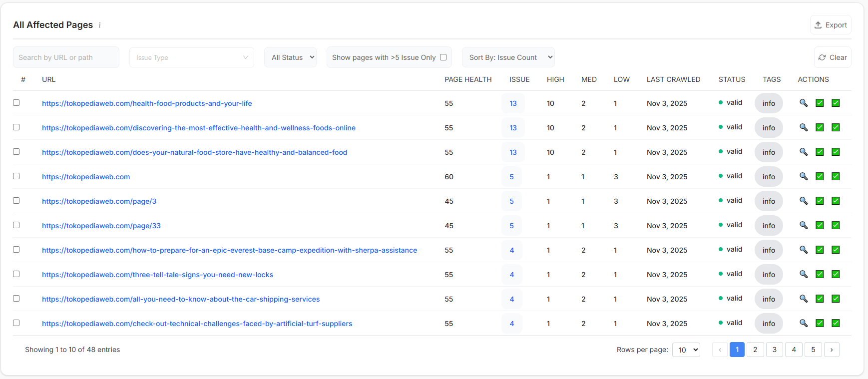Select the car-shipping-services row checkbox
The image size is (868, 379).
[x=16, y=299]
